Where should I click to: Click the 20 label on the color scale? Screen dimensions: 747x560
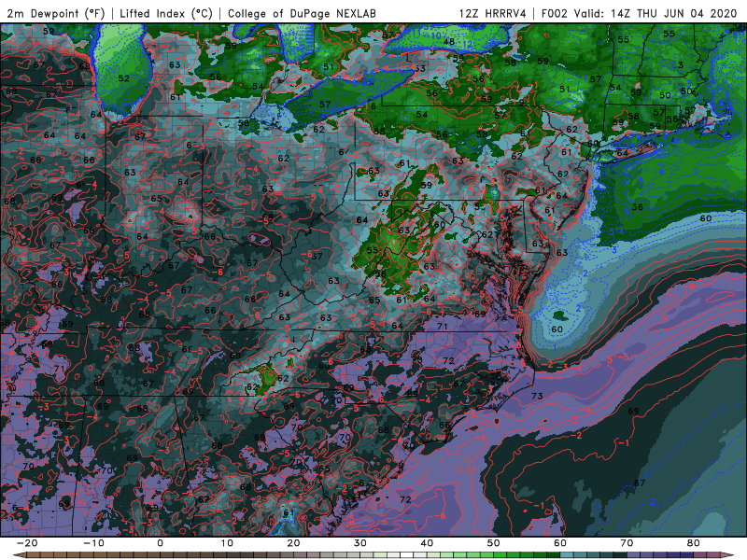pyautogui.click(x=293, y=543)
